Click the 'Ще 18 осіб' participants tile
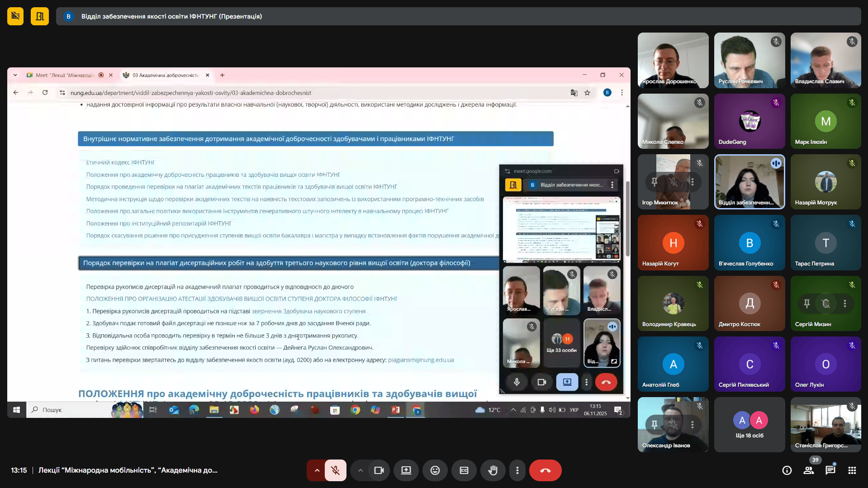 (x=749, y=425)
